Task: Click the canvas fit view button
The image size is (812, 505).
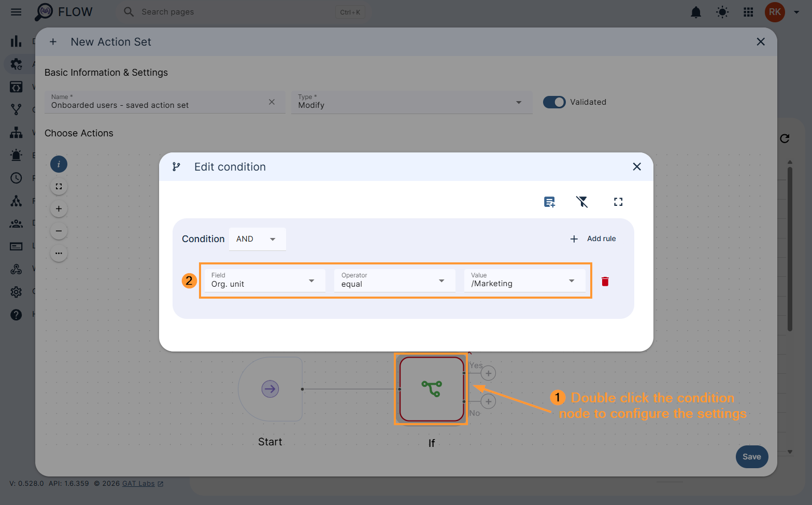Action: point(59,187)
